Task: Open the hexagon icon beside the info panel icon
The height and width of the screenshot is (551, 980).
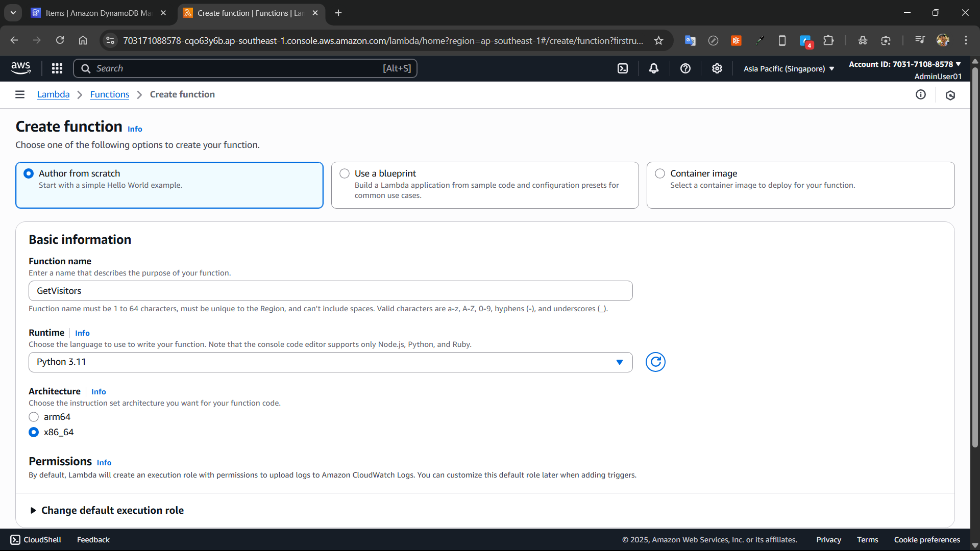Action: click(950, 95)
